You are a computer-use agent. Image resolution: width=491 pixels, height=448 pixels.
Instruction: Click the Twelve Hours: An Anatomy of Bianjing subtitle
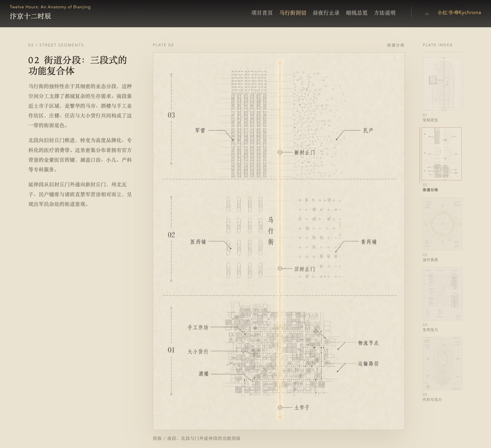click(50, 7)
